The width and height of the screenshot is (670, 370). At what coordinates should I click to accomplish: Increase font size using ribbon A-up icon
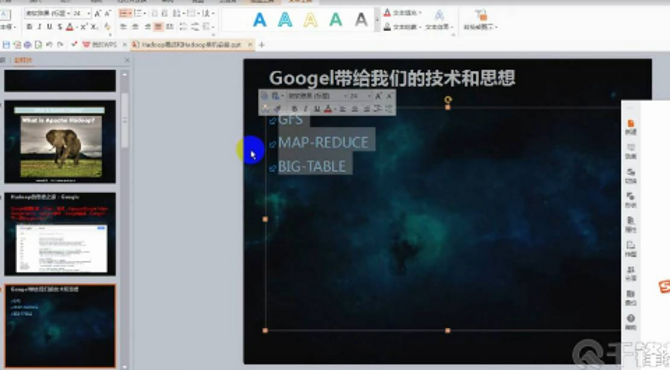point(97,13)
